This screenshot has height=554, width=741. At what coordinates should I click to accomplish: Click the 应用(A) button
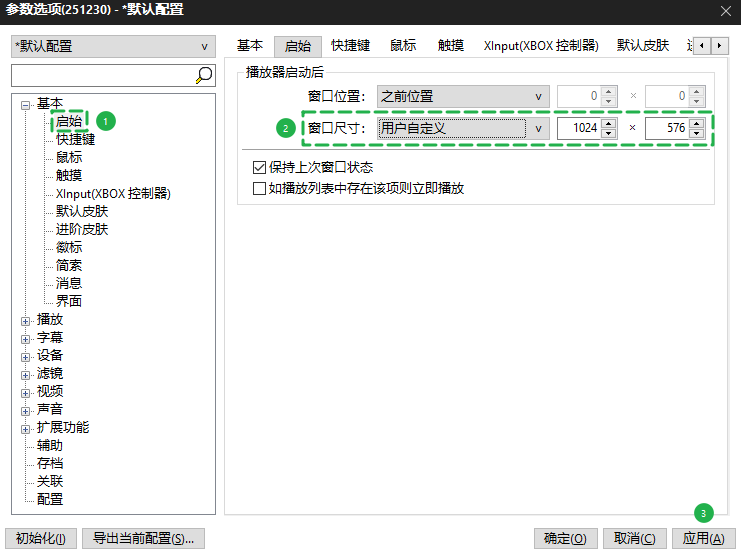(x=703, y=538)
